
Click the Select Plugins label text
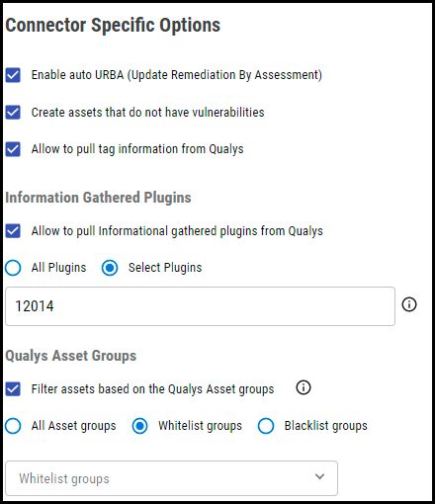[165, 268]
